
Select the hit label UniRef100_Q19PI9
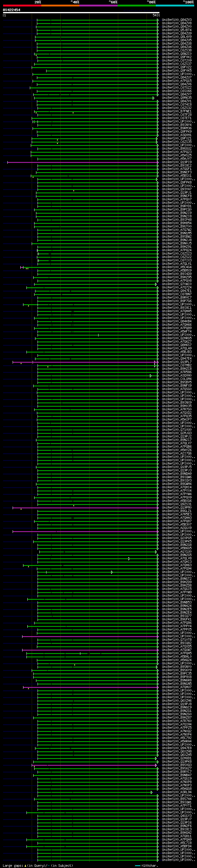pos(177,162)
